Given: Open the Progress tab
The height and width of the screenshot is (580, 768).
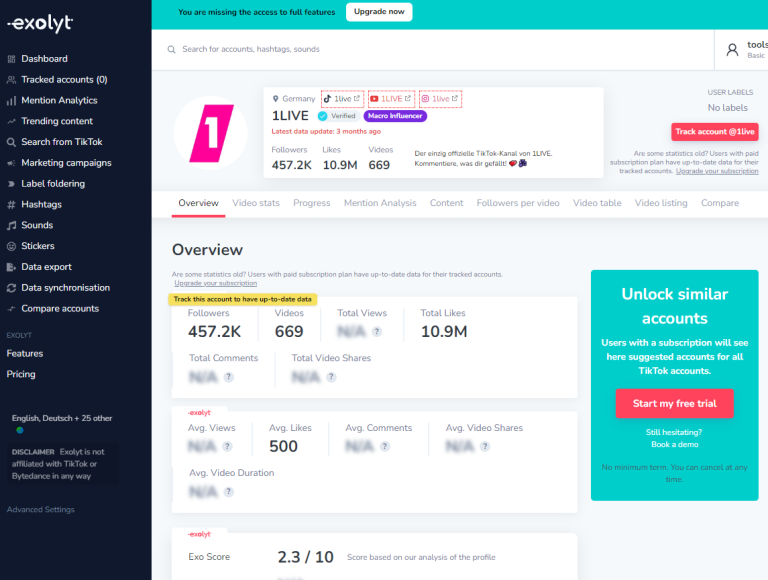Looking at the screenshot, I should click(312, 203).
